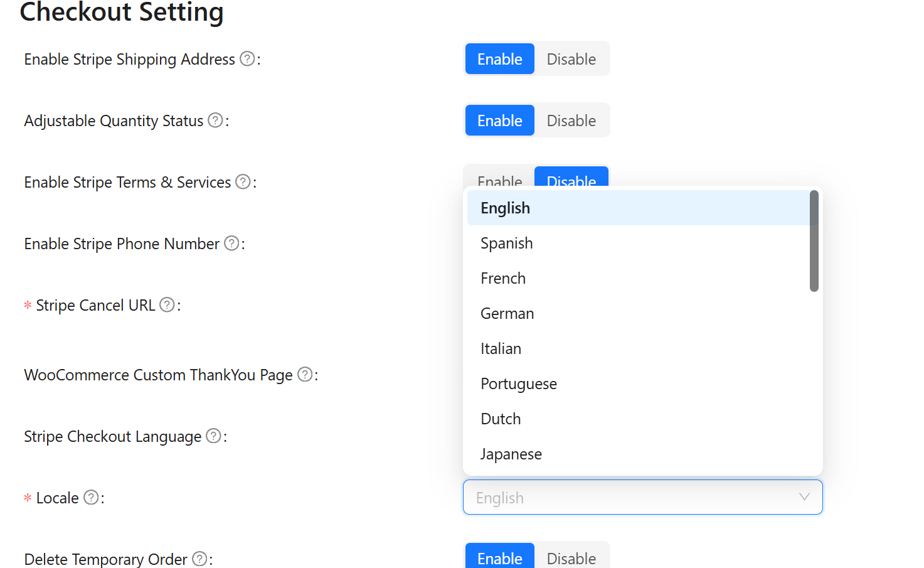Screen dimensions: 924x568
Task: Click help icon beside Delete Temporary Order
Action: click(199, 559)
